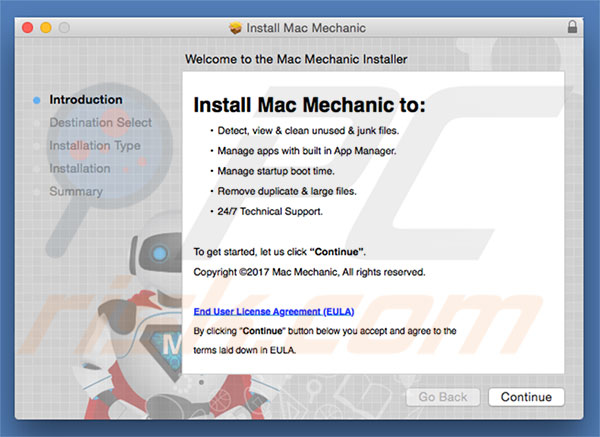
Task: Select the Destination Select step
Action: click(101, 122)
